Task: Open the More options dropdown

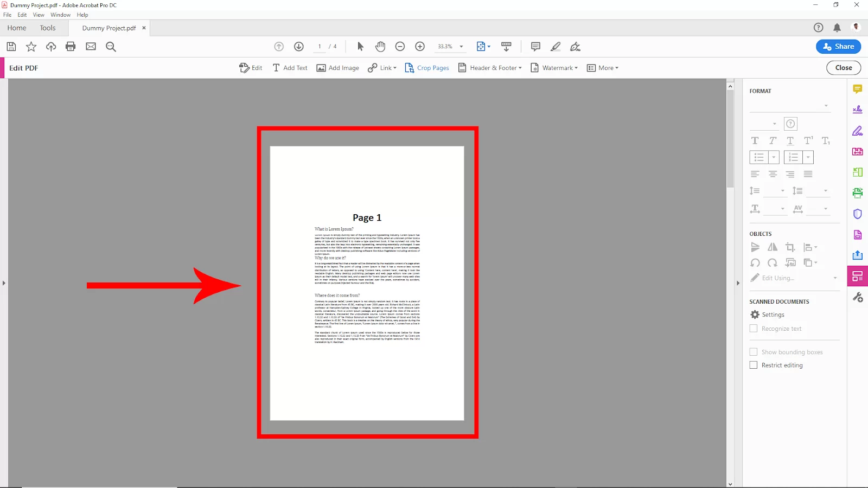Action: tap(603, 68)
